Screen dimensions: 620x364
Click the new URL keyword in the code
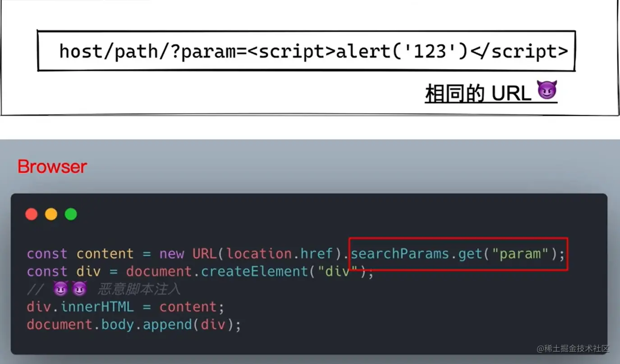click(x=188, y=254)
